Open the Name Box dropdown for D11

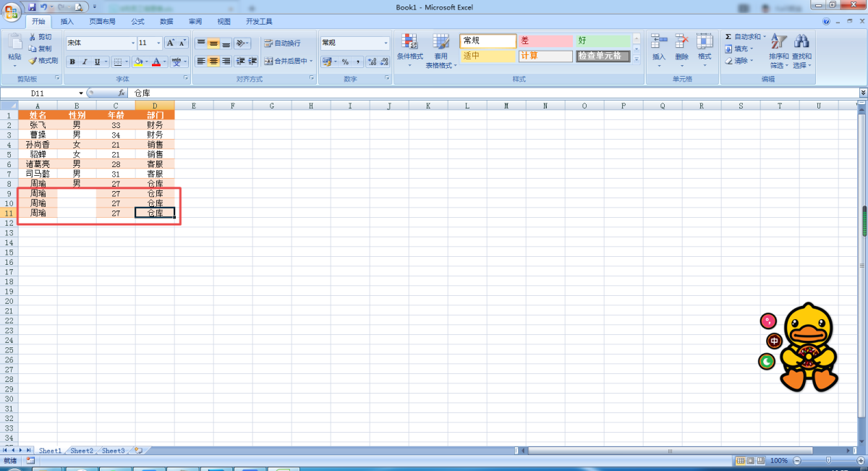[81, 93]
